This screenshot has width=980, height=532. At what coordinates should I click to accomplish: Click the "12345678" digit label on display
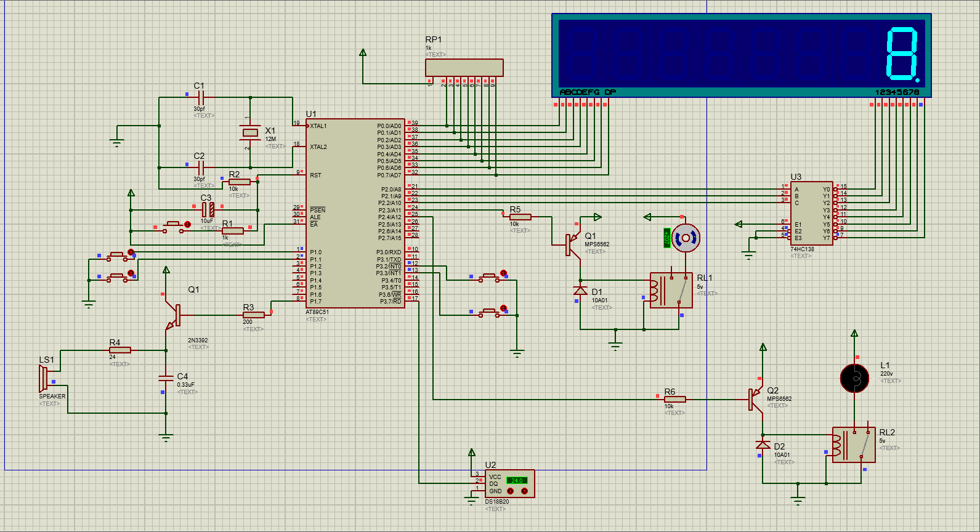[x=897, y=92]
